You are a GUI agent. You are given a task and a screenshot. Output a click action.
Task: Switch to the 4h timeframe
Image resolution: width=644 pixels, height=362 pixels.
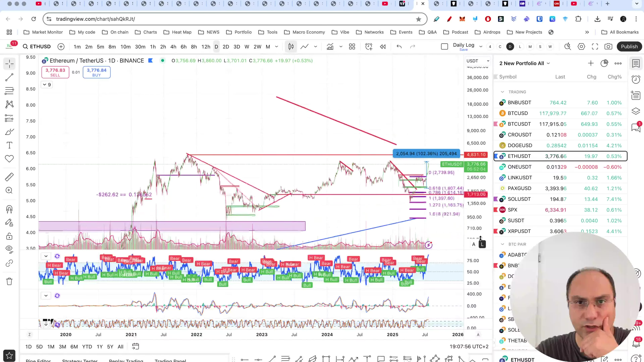(173, 47)
